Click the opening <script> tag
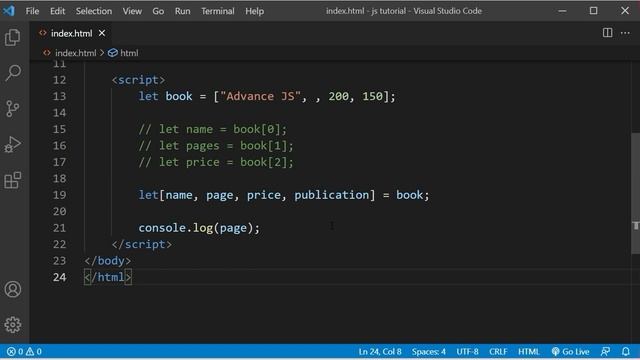640x360 pixels. 138,80
